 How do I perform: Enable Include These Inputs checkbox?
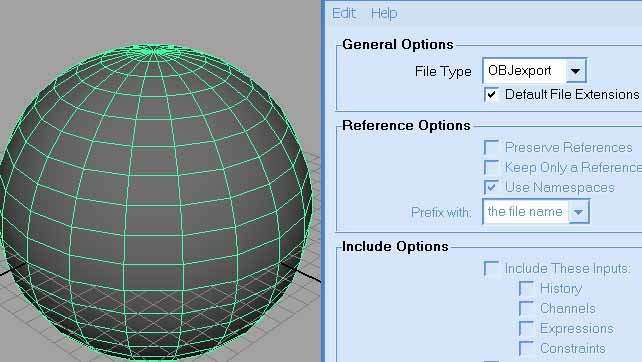pos(491,268)
